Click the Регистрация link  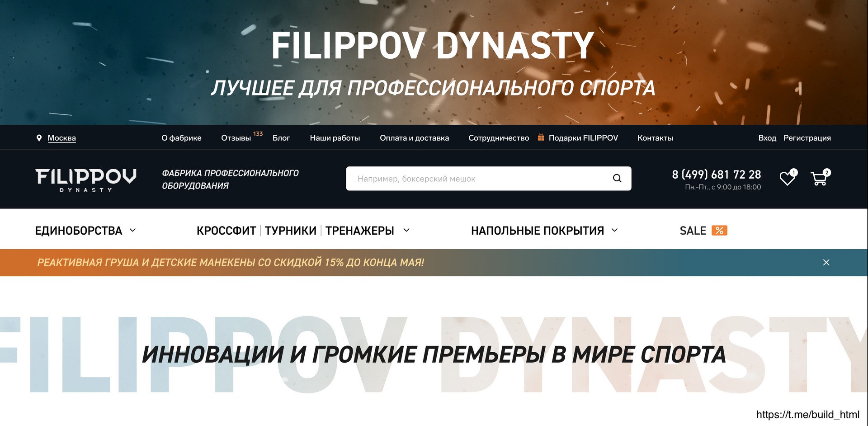coord(807,138)
